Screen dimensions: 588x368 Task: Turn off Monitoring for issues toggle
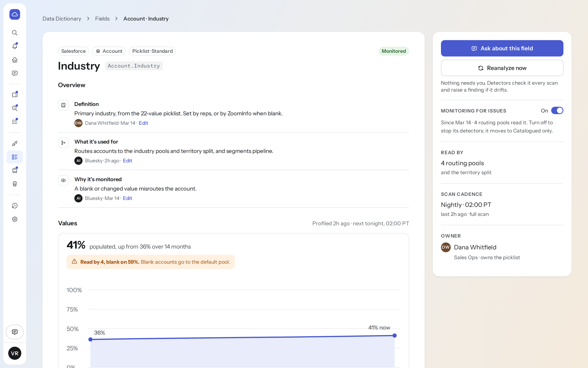557,111
